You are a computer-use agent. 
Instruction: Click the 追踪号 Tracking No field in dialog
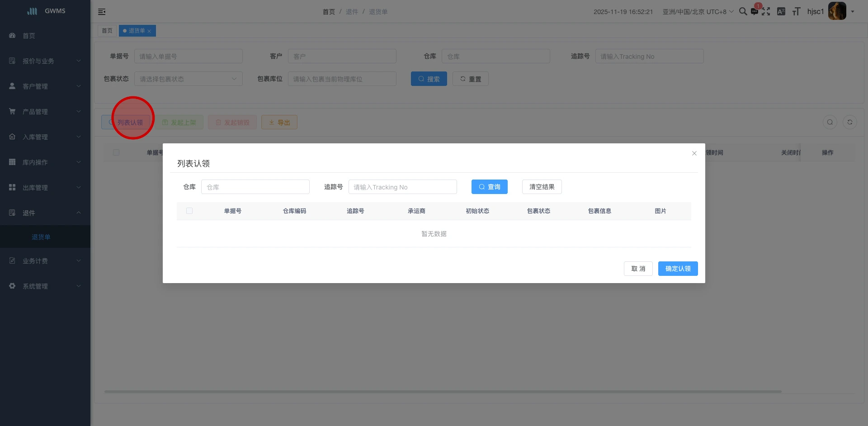pyautogui.click(x=402, y=187)
